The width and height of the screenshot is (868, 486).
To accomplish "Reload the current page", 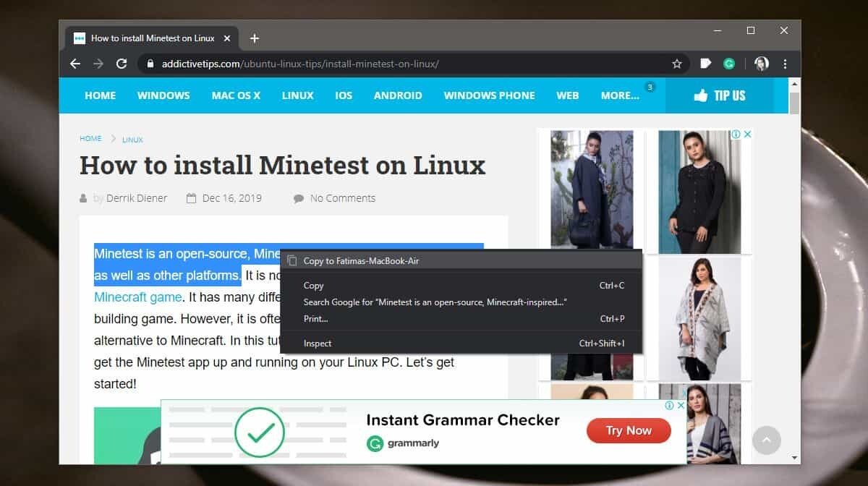I will pos(122,64).
